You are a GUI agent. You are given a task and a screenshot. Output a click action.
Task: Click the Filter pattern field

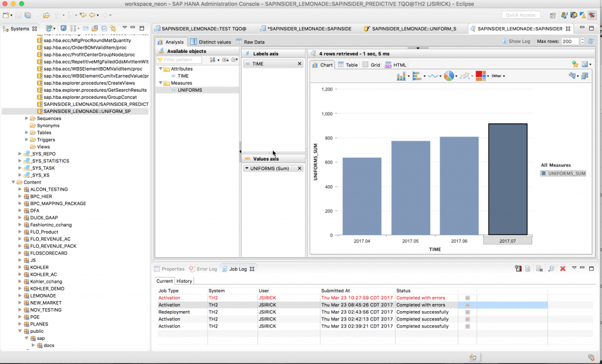pyautogui.click(x=179, y=60)
